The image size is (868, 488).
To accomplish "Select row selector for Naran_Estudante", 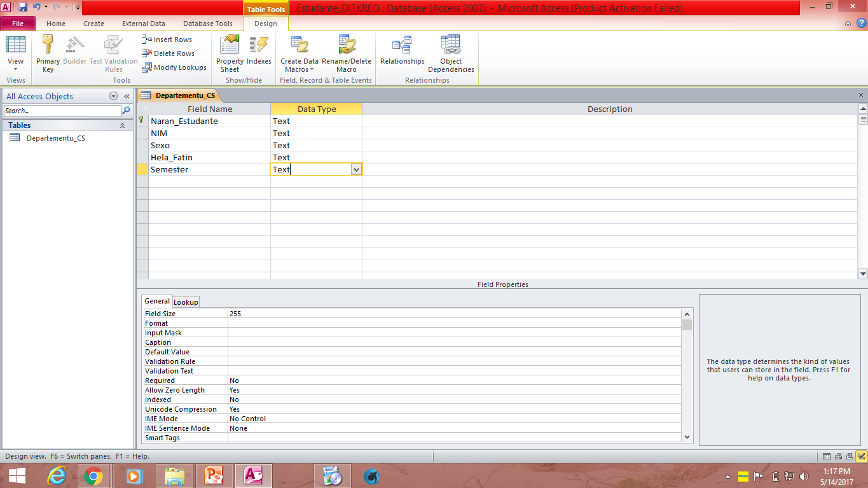I will pos(142,121).
